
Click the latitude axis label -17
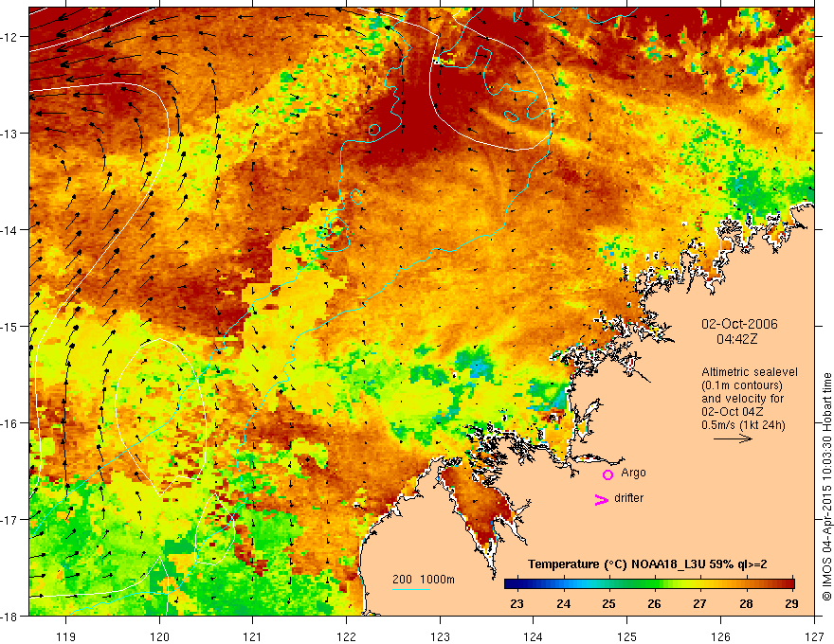point(9,519)
